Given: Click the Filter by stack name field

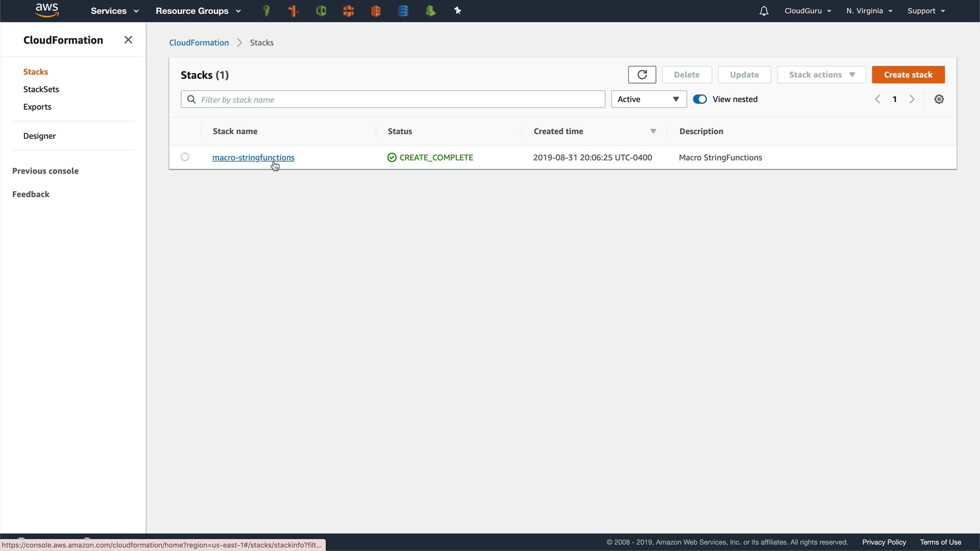Looking at the screenshot, I should pos(393,99).
